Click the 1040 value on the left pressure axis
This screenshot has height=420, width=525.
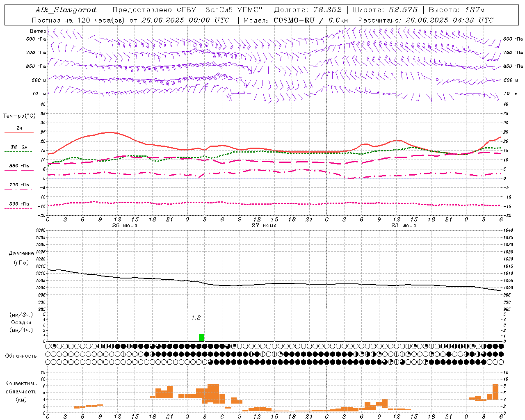point(41,231)
